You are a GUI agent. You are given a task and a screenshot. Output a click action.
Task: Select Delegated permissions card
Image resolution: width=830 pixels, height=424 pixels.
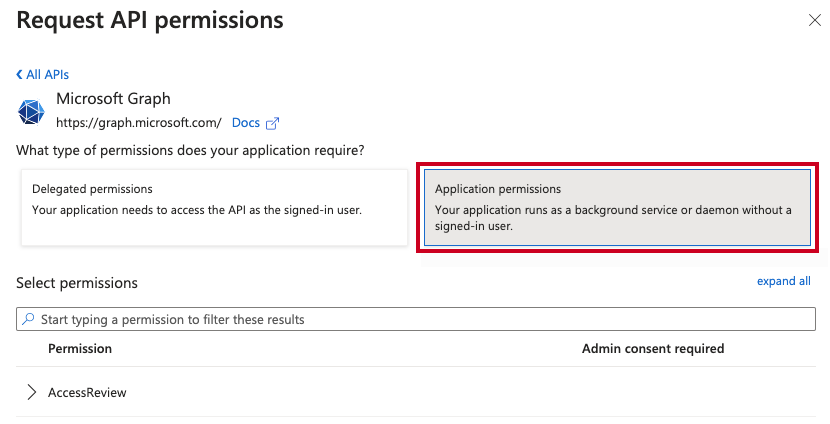tap(214, 208)
